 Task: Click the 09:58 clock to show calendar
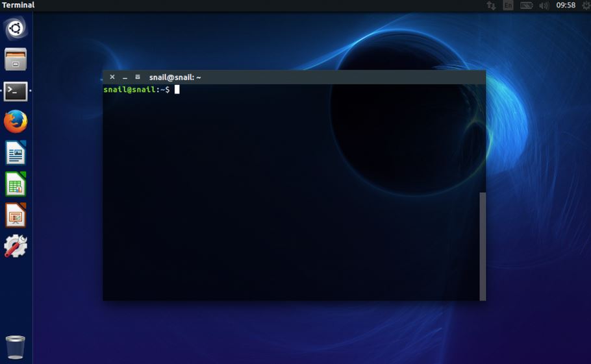[x=566, y=5]
